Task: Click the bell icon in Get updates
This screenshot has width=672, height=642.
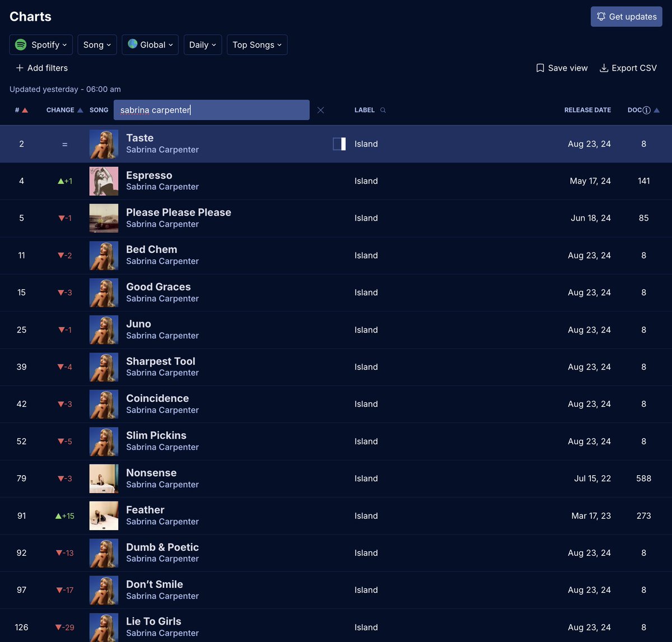Action: click(601, 17)
